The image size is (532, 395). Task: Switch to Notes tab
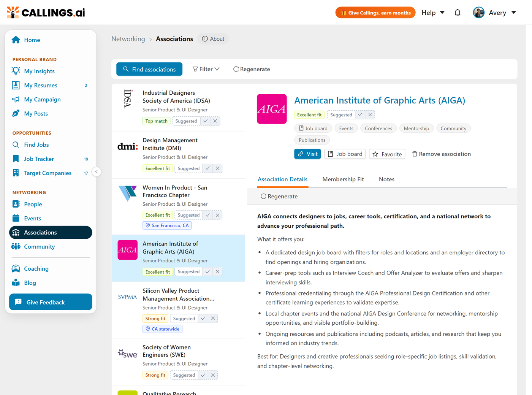coord(386,179)
